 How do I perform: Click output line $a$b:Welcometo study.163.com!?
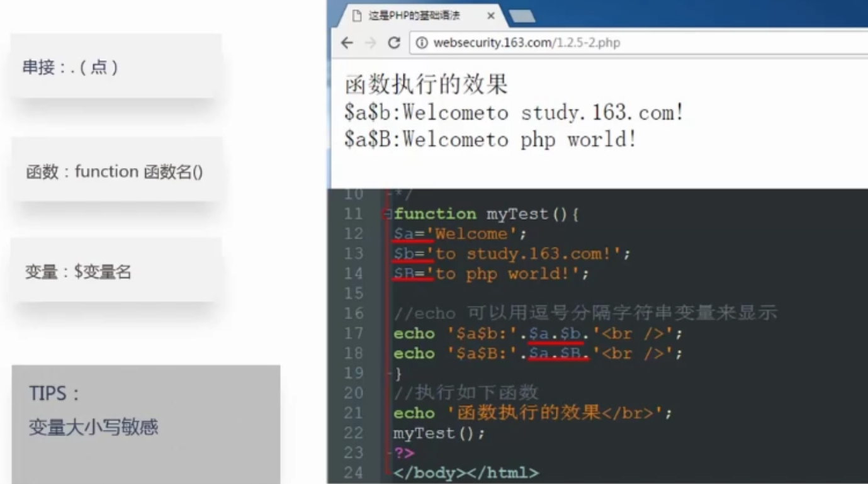(x=514, y=113)
